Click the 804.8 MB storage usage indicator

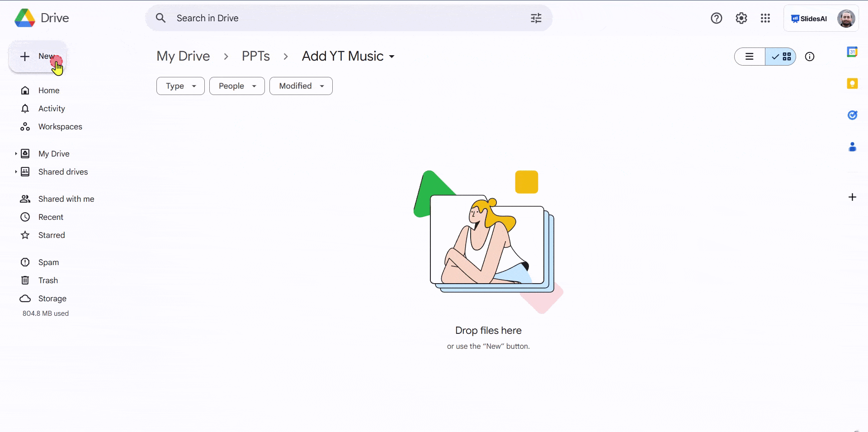tap(46, 313)
